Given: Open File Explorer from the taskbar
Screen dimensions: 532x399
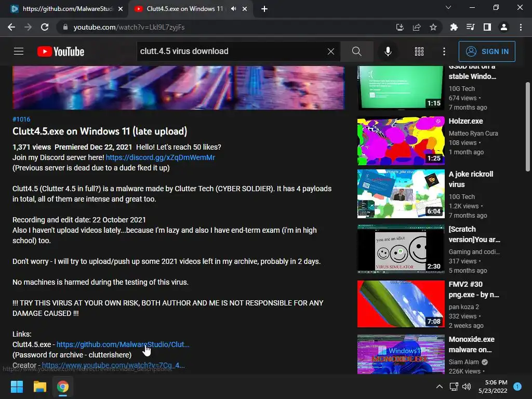Looking at the screenshot, I should (39, 387).
